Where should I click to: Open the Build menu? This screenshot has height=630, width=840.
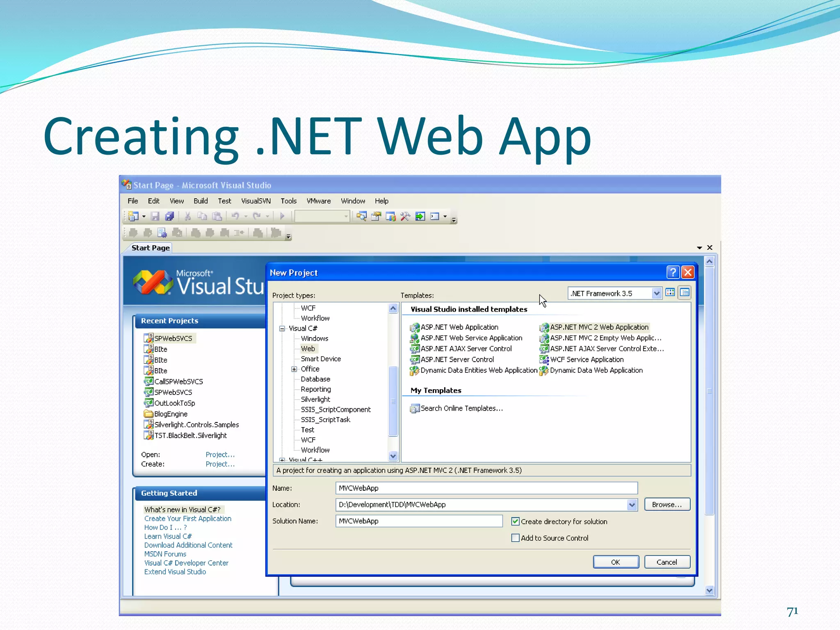pyautogui.click(x=201, y=201)
